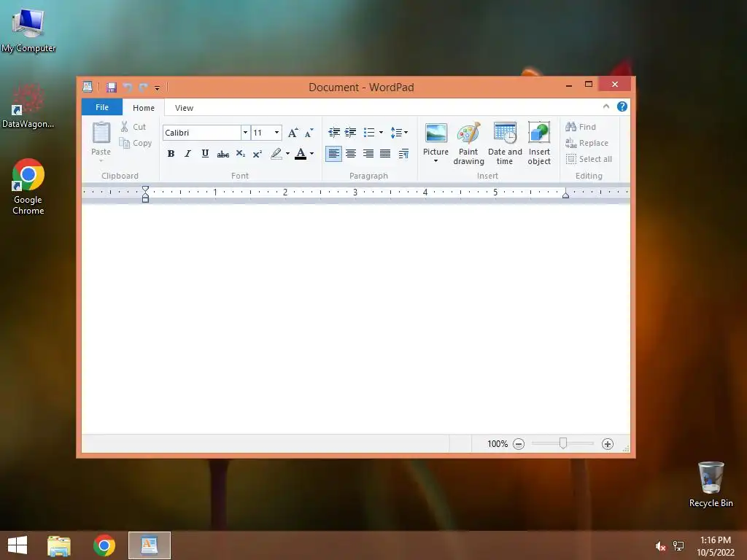Select Center text alignment
The image size is (747, 560).
tap(351, 153)
